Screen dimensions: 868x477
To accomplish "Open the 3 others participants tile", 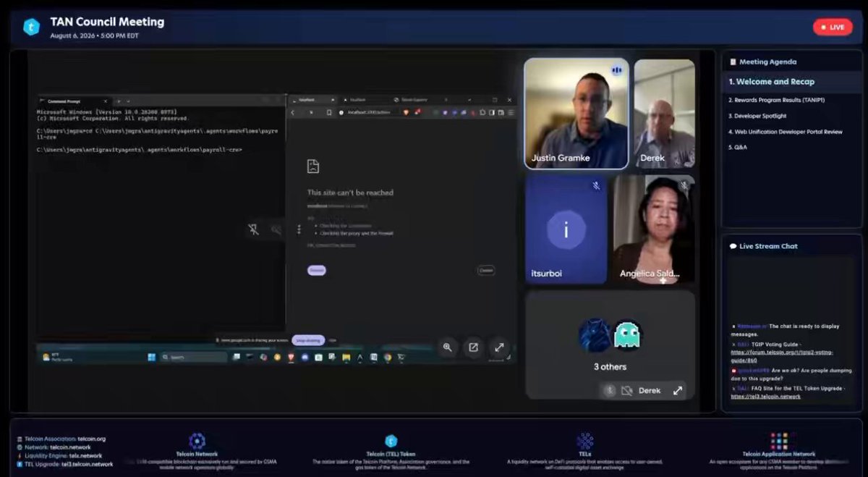I will pyautogui.click(x=610, y=344).
